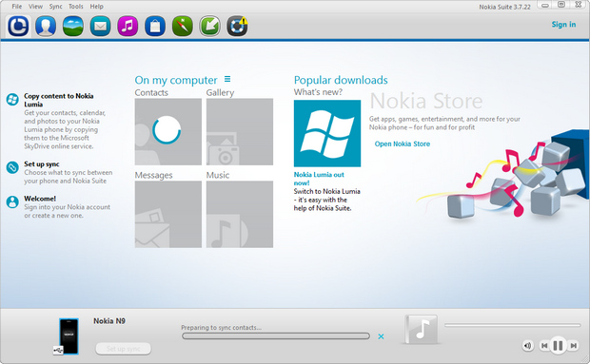Viewport: 590px width, 364px height.
Task: Open the File menu
Action: pyautogui.click(x=17, y=7)
